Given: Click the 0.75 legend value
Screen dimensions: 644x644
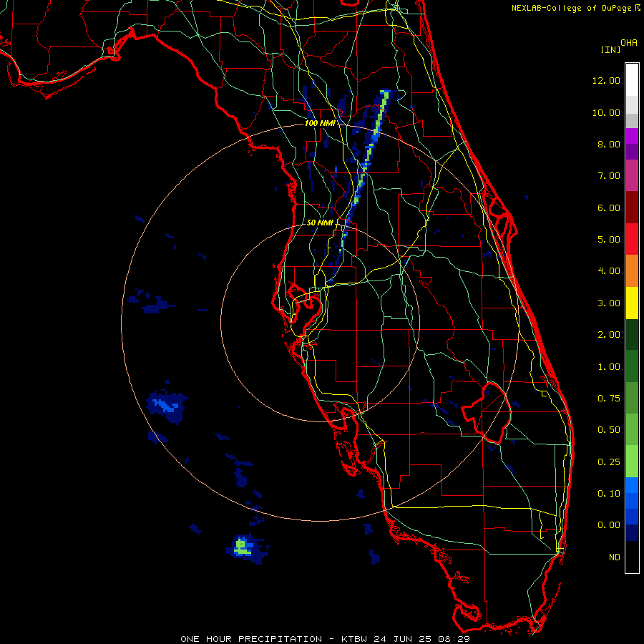Looking at the screenshot, I should (x=609, y=399).
